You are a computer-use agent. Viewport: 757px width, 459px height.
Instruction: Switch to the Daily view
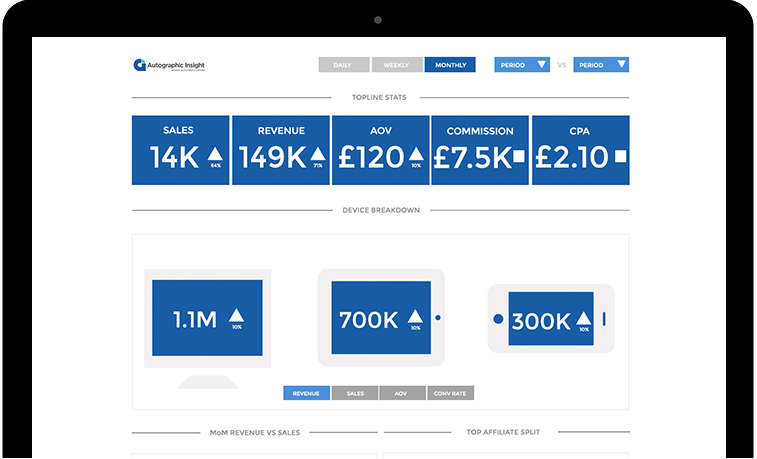(344, 65)
